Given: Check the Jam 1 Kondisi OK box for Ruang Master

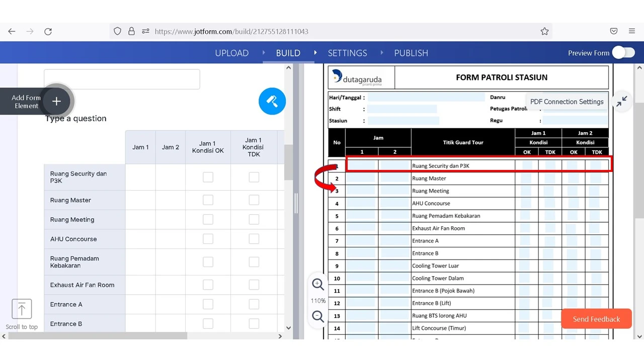Looking at the screenshot, I should coord(208,200).
